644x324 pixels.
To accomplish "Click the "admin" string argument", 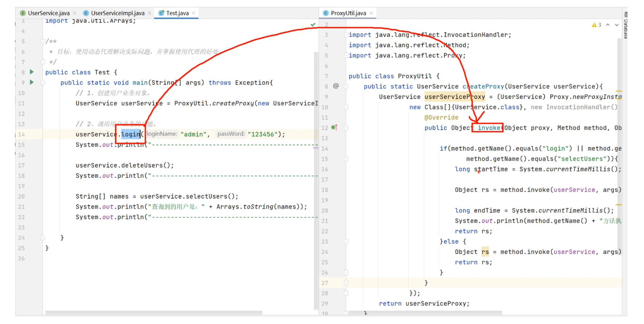I will click(193, 134).
